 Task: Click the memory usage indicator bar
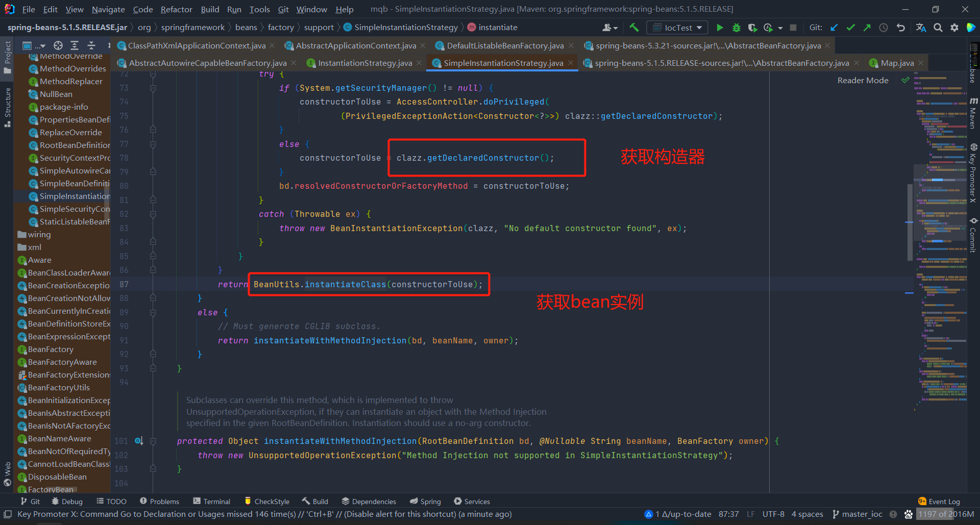coord(946,514)
